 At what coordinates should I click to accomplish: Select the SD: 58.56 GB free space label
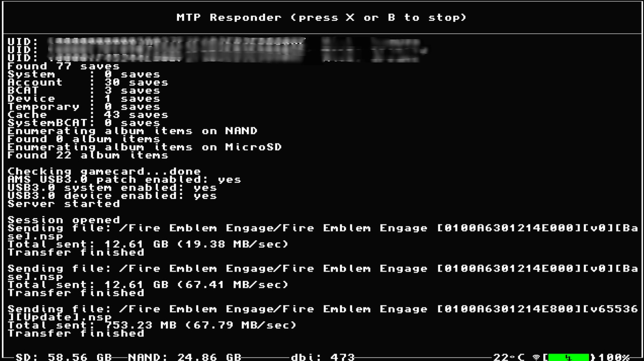click(64, 357)
